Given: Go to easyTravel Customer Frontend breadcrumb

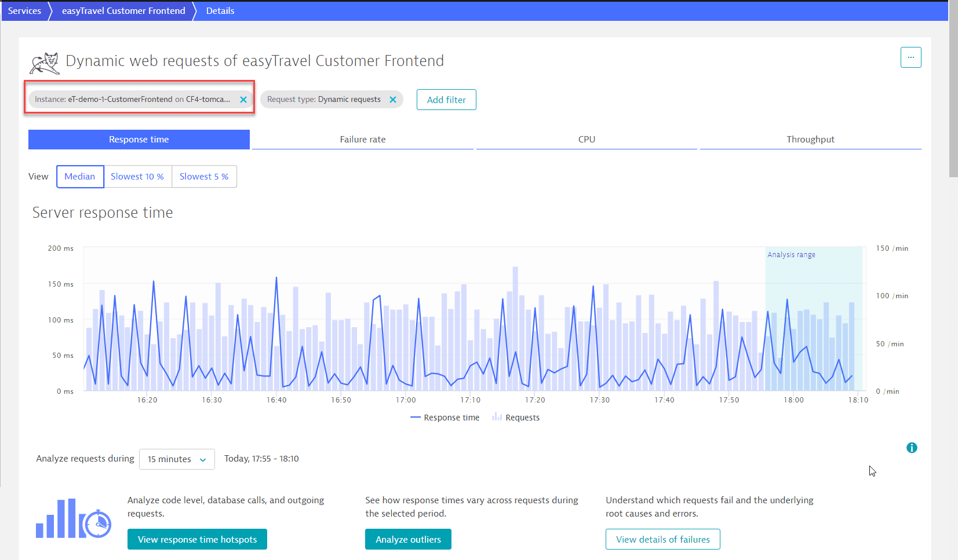Looking at the screenshot, I should (123, 11).
